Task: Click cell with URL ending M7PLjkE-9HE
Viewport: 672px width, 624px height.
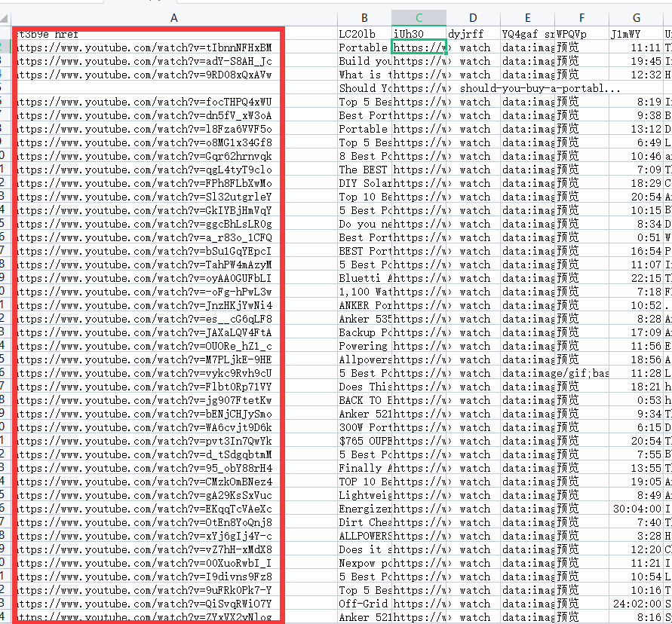Action: (x=174, y=359)
